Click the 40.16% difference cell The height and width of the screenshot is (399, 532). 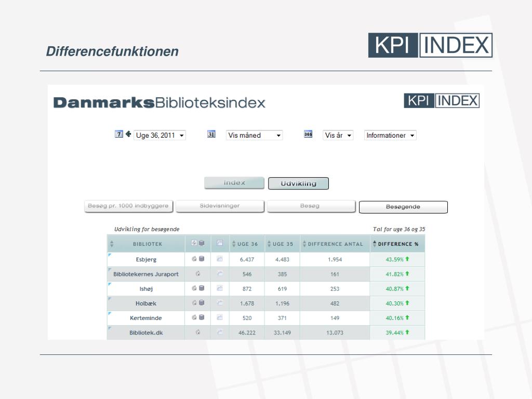pyautogui.click(x=397, y=317)
